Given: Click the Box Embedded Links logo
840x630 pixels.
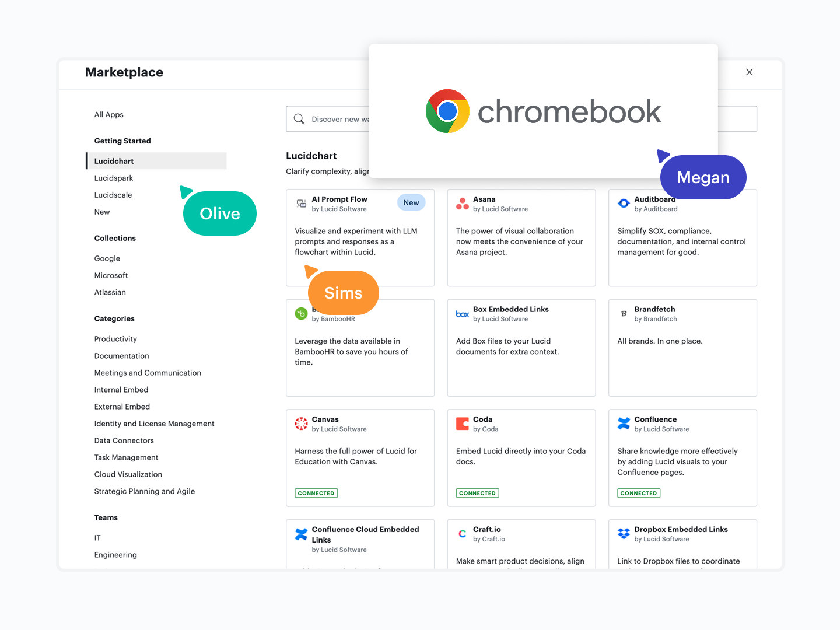Looking at the screenshot, I should [463, 314].
